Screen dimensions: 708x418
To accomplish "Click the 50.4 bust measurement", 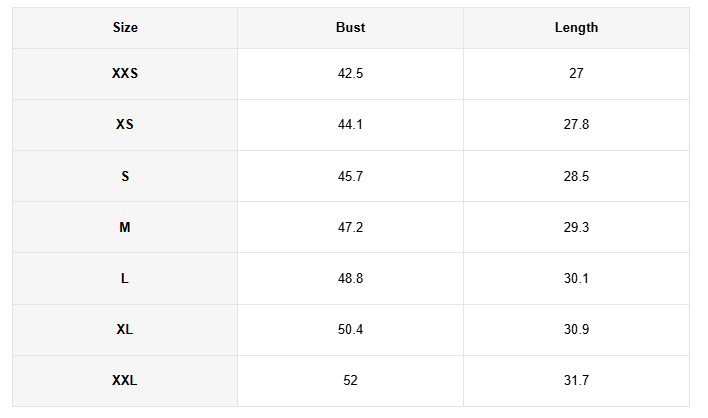I will pyautogui.click(x=350, y=330).
